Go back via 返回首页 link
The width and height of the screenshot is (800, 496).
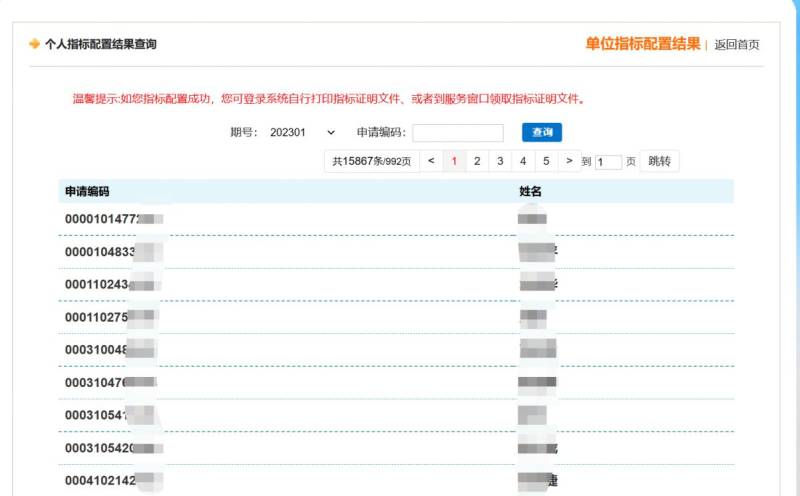pos(736,44)
